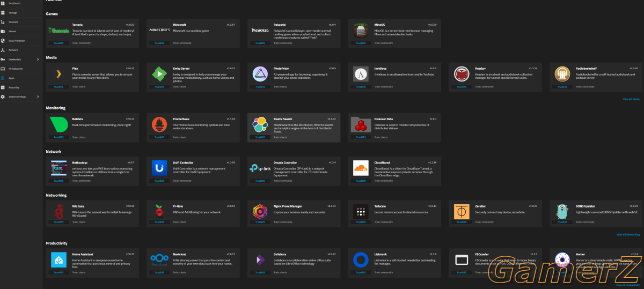Click the View All Networking link
The image size is (644, 289).
click(x=628, y=234)
